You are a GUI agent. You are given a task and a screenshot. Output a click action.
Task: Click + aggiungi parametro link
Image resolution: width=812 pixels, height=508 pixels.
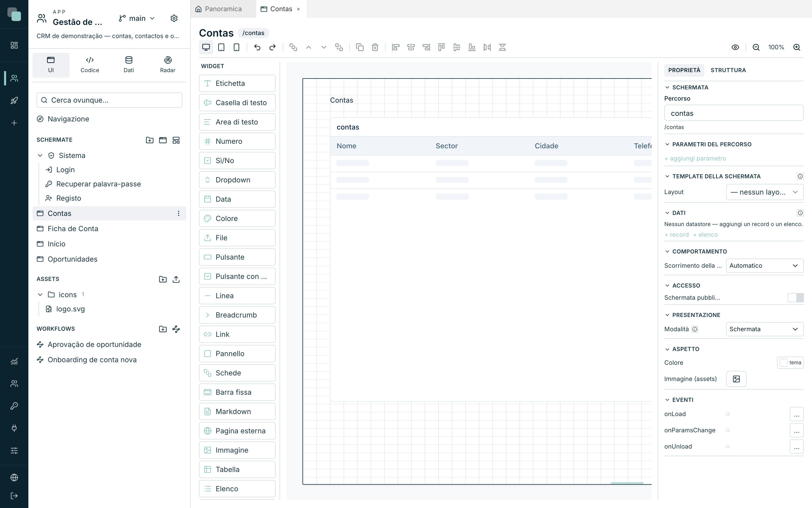695,158
